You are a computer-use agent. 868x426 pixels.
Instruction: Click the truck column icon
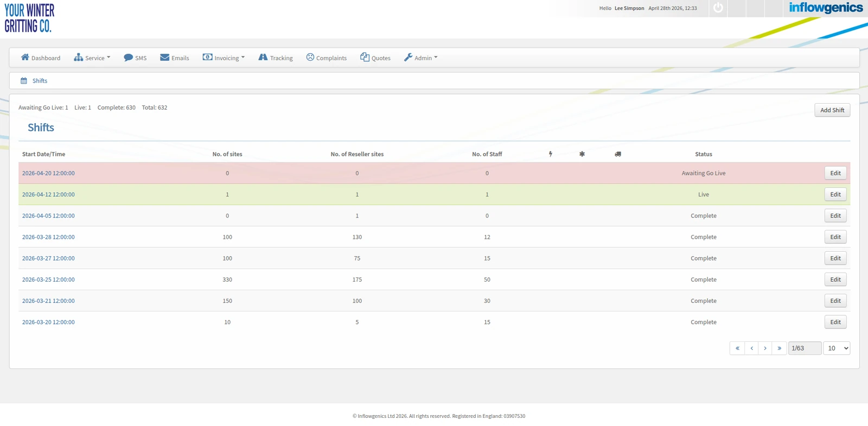coord(618,154)
